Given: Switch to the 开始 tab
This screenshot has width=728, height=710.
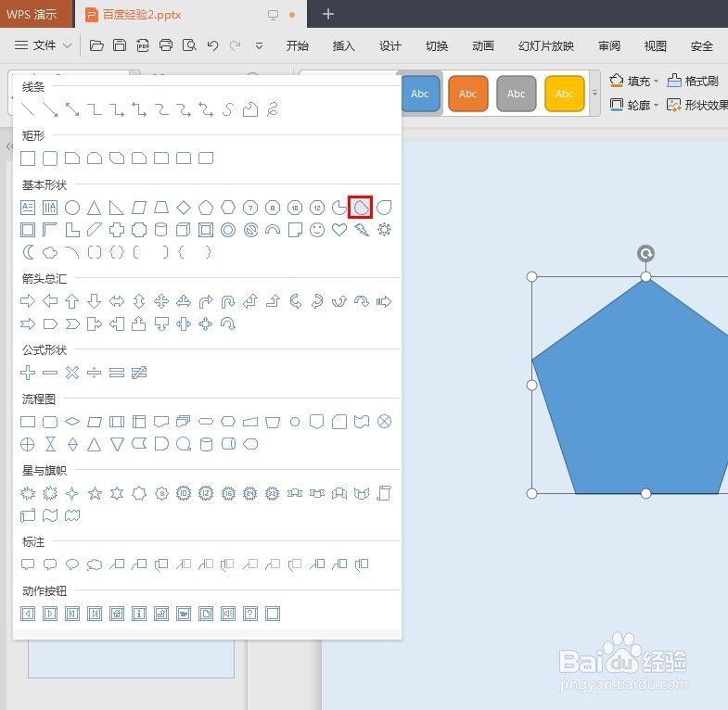Looking at the screenshot, I should [x=297, y=45].
